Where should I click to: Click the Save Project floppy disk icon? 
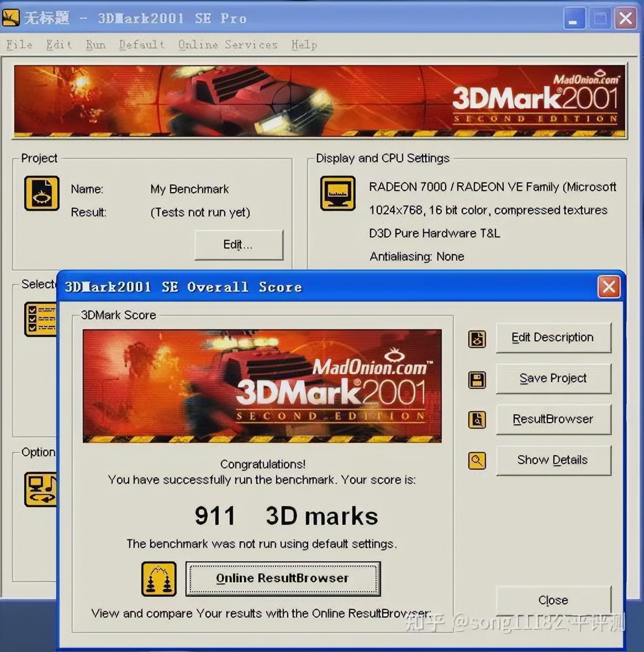(x=476, y=380)
